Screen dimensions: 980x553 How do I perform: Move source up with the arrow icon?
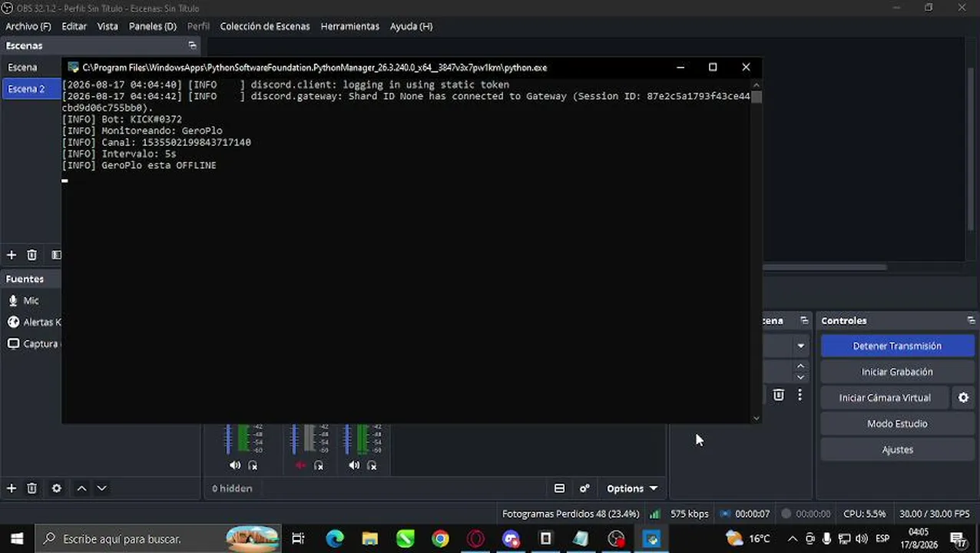tap(81, 488)
